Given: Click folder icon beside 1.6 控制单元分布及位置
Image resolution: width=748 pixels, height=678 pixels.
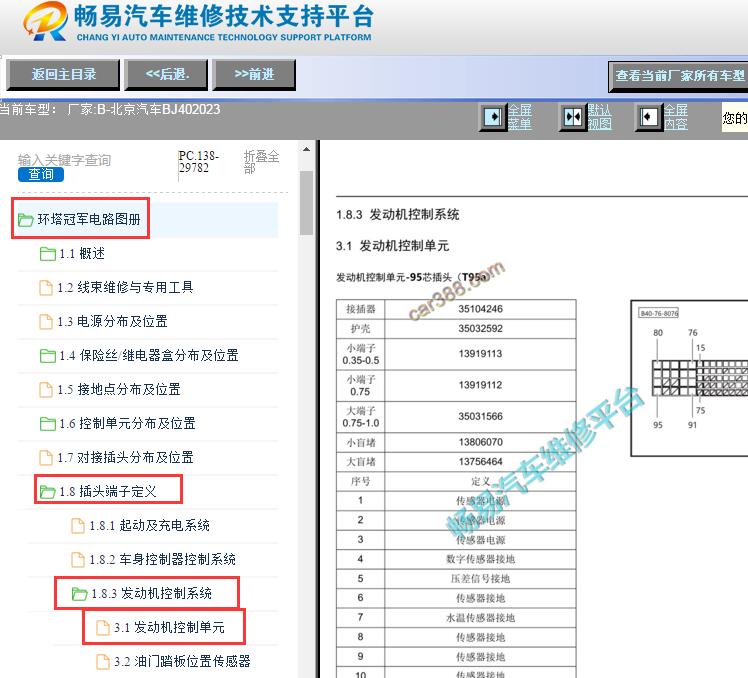Looking at the screenshot, I should (x=47, y=424).
